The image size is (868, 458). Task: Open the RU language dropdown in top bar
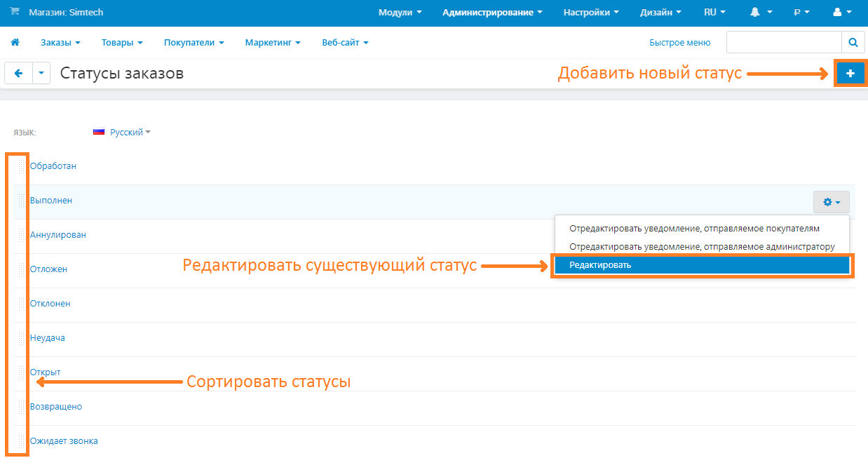click(714, 13)
